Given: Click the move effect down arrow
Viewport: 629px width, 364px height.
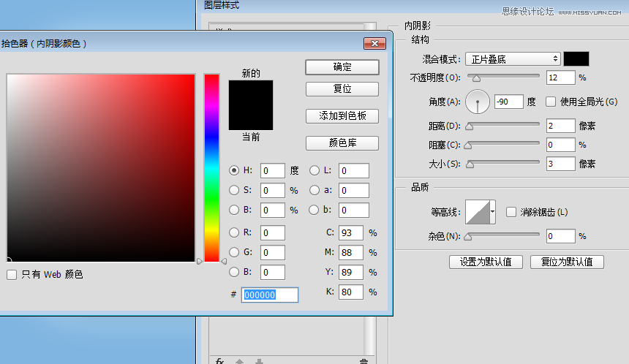Looking at the screenshot, I should point(258,361).
